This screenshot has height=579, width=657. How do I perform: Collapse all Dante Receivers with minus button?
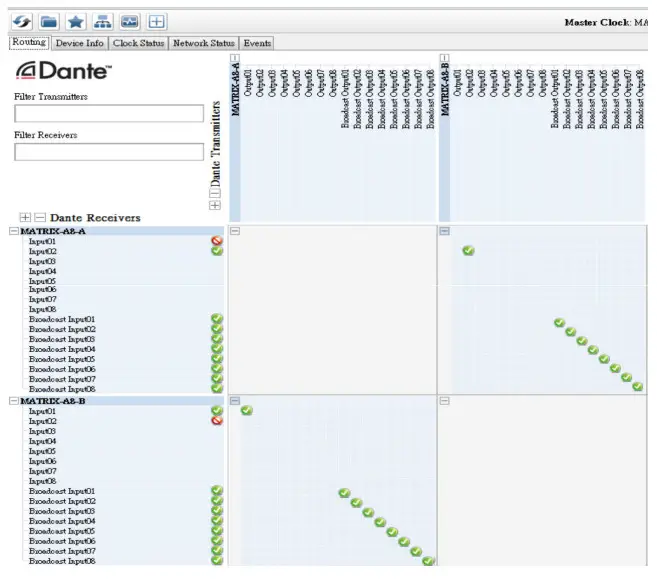pyautogui.click(x=40, y=217)
